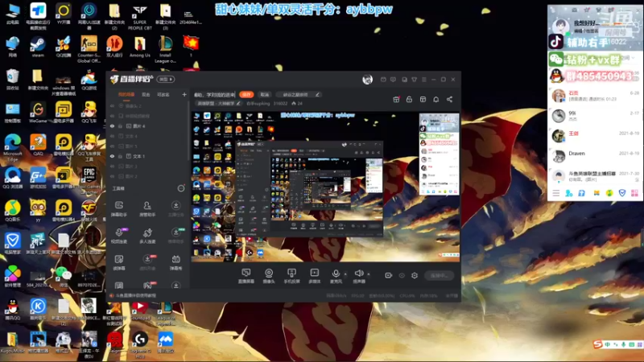Click the live preview canvas
The width and height of the screenshot is (644, 362).
tap(325, 187)
